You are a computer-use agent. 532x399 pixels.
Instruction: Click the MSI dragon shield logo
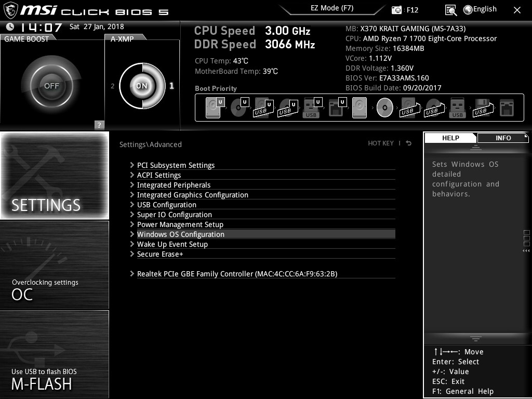10,10
